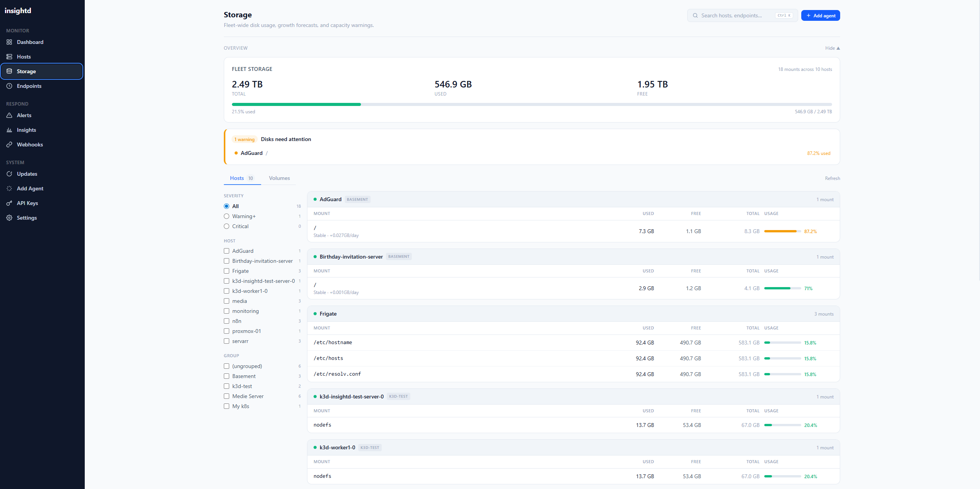Image resolution: width=980 pixels, height=489 pixels.
Task: Click the /etc/hostname mount row
Action: point(573,343)
